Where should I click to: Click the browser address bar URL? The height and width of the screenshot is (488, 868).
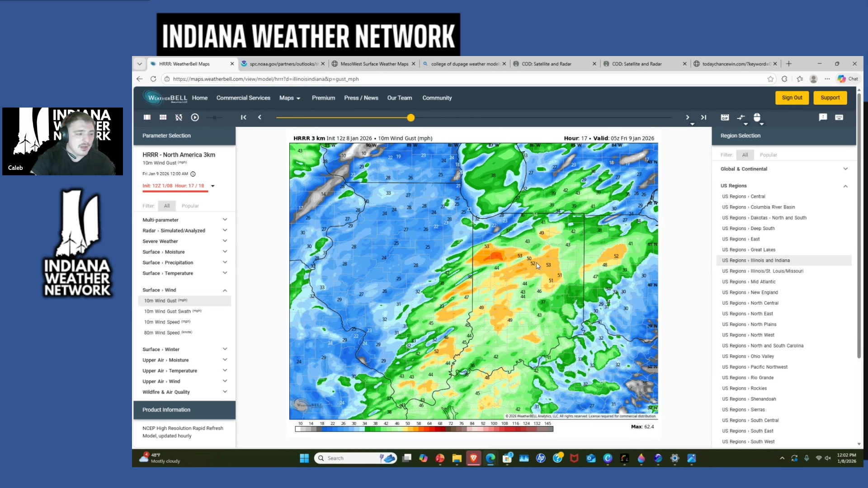[266, 79]
